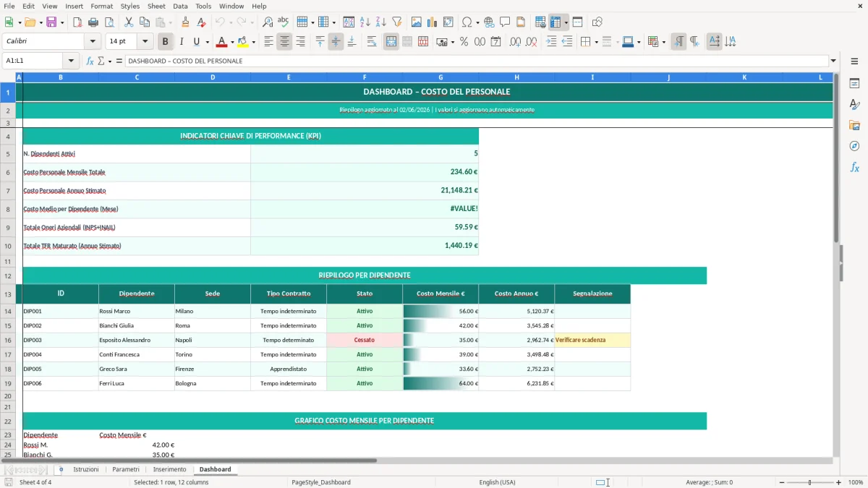Viewport: 868px width, 488px height.
Task: Expand the Name Box dropdown
Action: pos(71,61)
